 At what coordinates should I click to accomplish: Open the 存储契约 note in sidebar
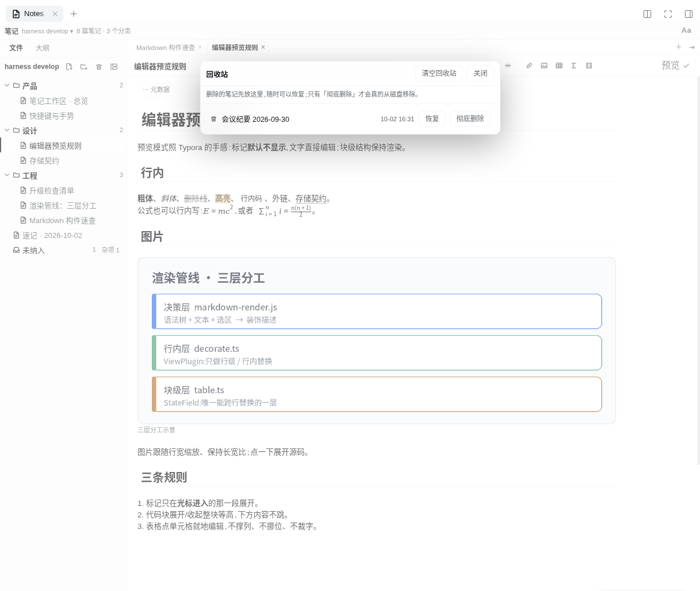pyautogui.click(x=63, y=160)
